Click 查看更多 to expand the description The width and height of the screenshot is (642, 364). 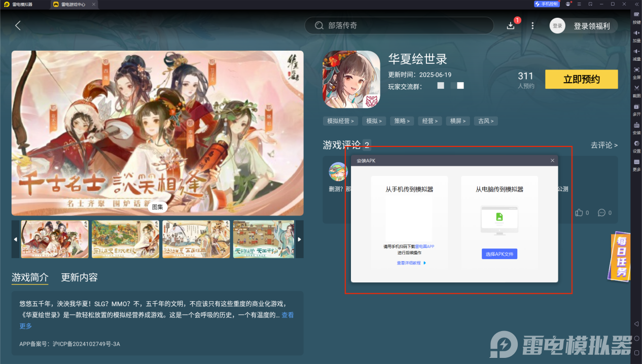(288, 315)
